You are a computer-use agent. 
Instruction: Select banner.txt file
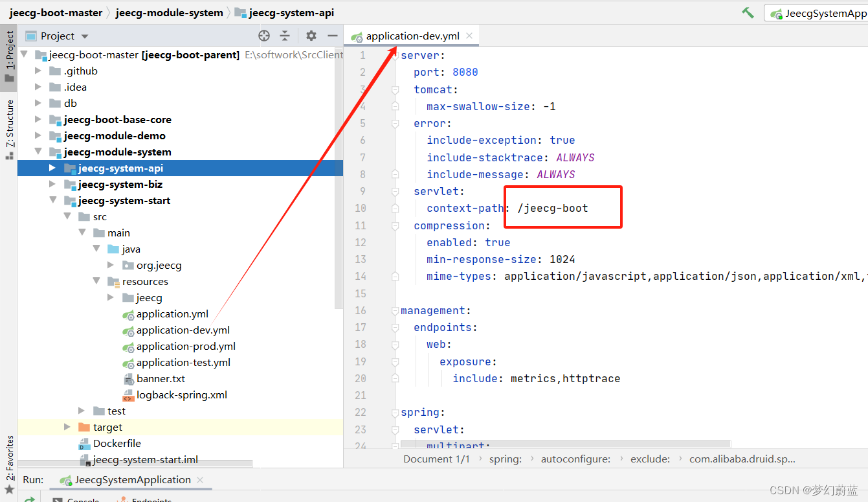(x=161, y=378)
